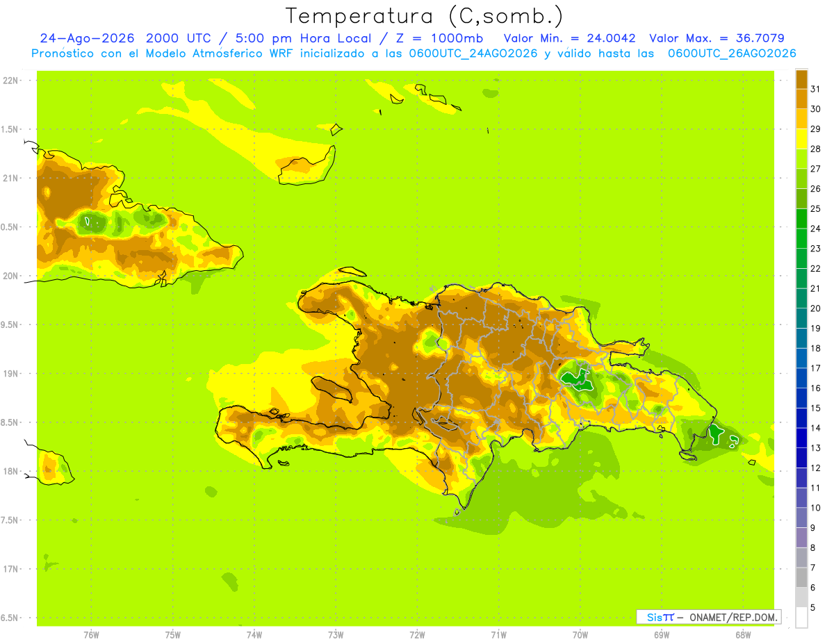Click the "20N" latitude label
834x644 pixels.
tap(12, 276)
